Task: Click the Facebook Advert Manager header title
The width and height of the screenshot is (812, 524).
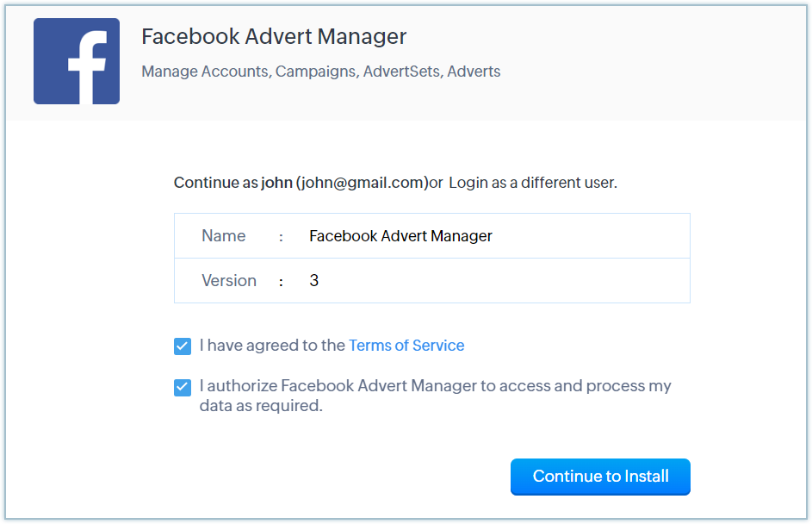Action: tap(274, 36)
